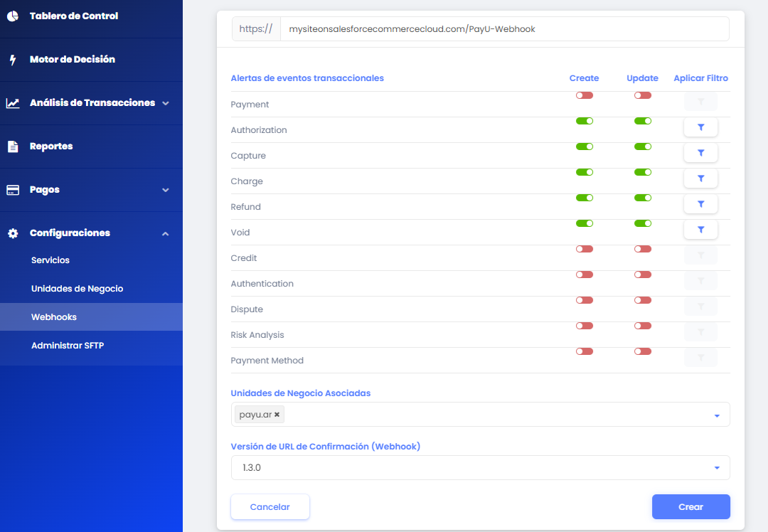Disable the Void Update toggle

[x=643, y=223]
